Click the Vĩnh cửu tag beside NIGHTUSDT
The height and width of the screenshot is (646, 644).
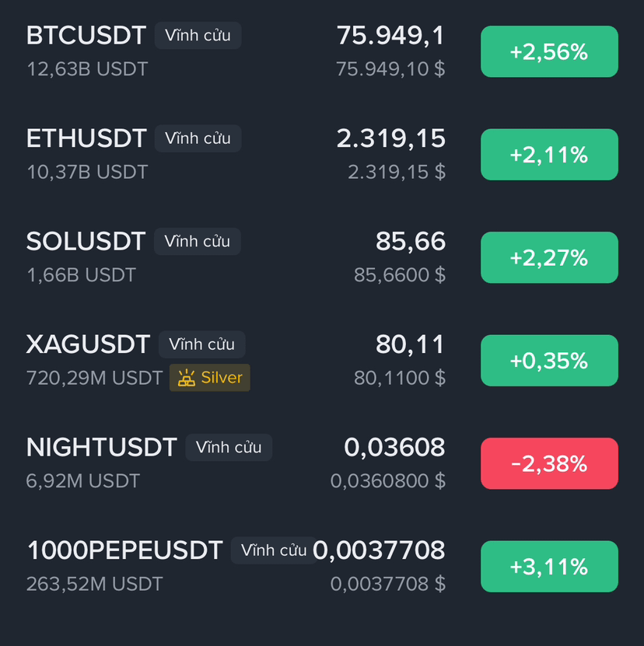(229, 448)
